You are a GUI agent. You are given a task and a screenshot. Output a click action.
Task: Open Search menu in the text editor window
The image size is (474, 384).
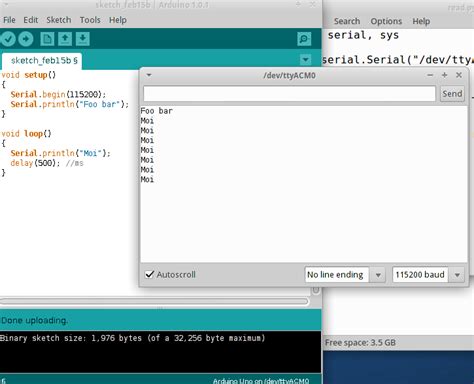[x=347, y=21]
